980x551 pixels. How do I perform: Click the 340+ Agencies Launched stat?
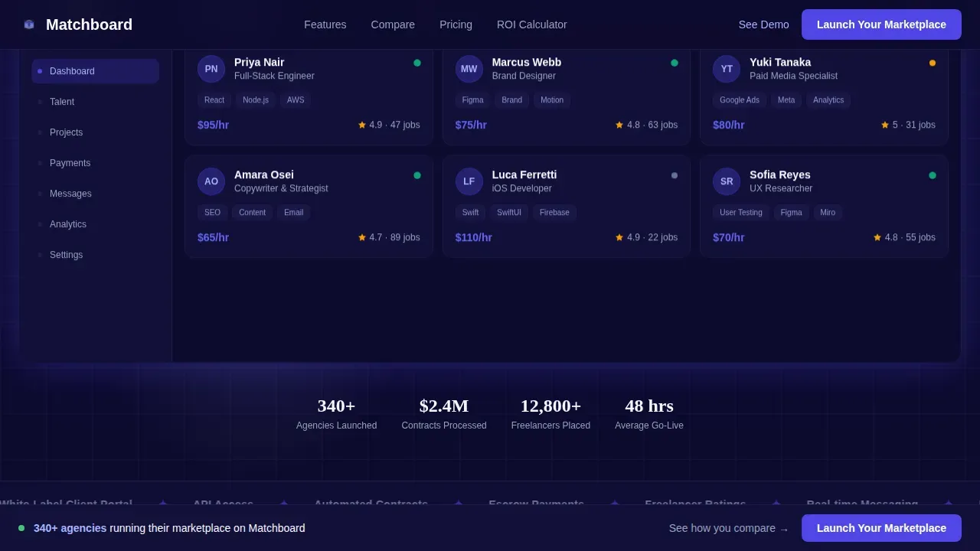click(337, 413)
